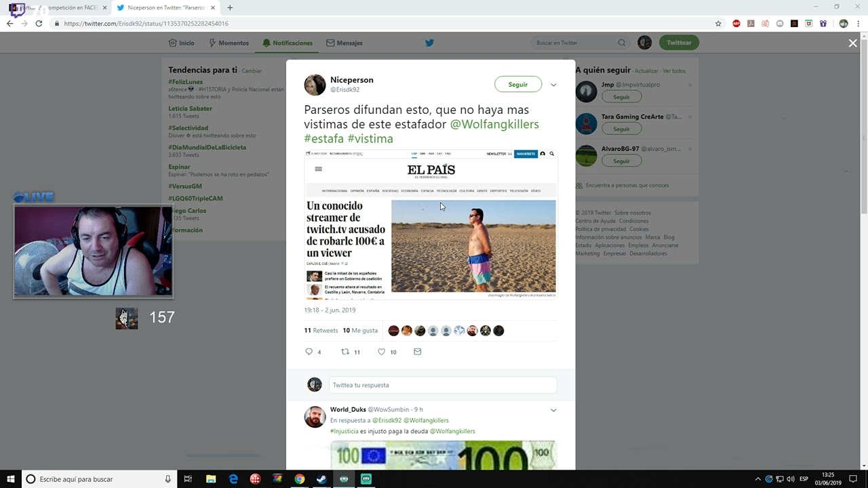The width and height of the screenshot is (868, 488).
Task: Bookmark page with star icon
Action: pyautogui.click(x=718, y=23)
